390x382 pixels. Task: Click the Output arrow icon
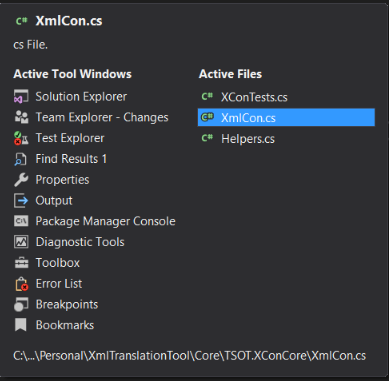click(x=21, y=200)
